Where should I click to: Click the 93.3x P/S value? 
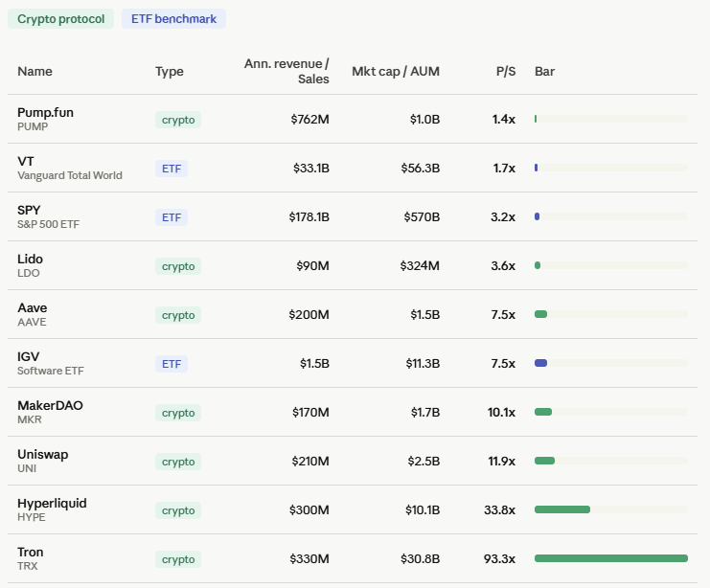coord(499,559)
